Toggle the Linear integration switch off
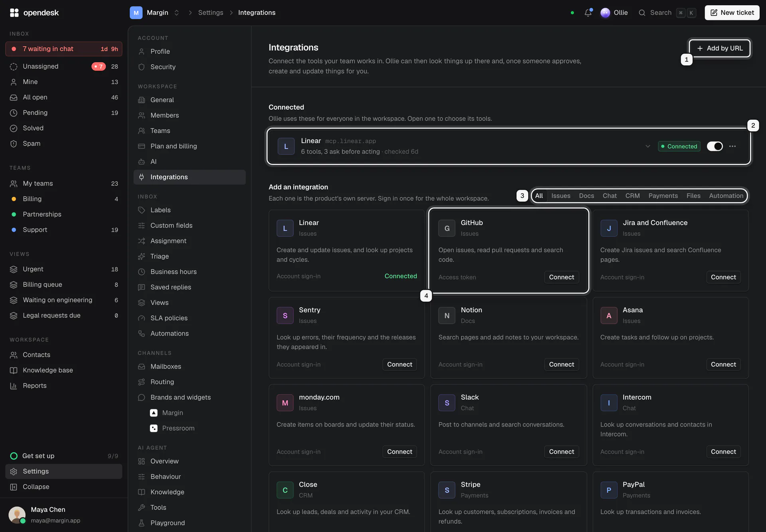Image resolution: width=766 pixels, height=532 pixels. coord(715,146)
